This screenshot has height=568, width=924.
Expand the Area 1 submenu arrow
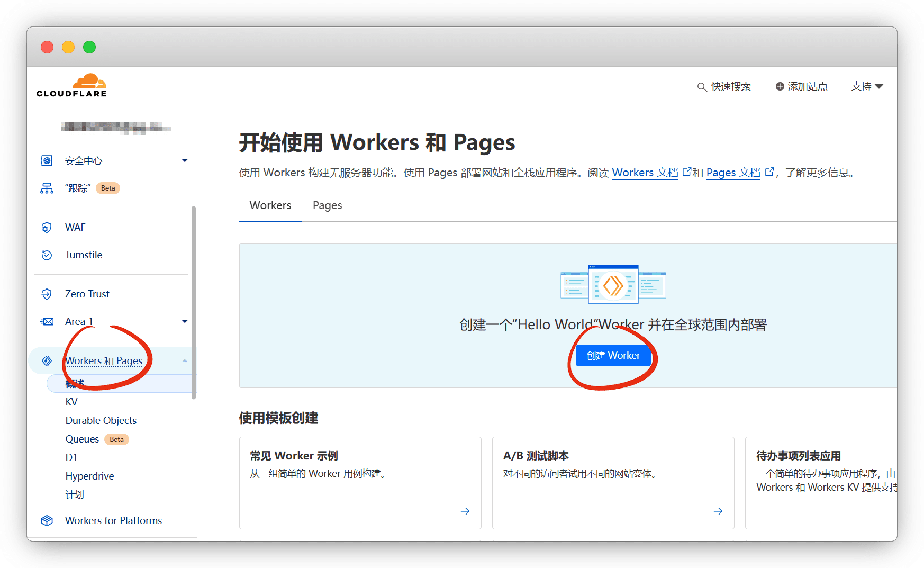click(x=185, y=322)
